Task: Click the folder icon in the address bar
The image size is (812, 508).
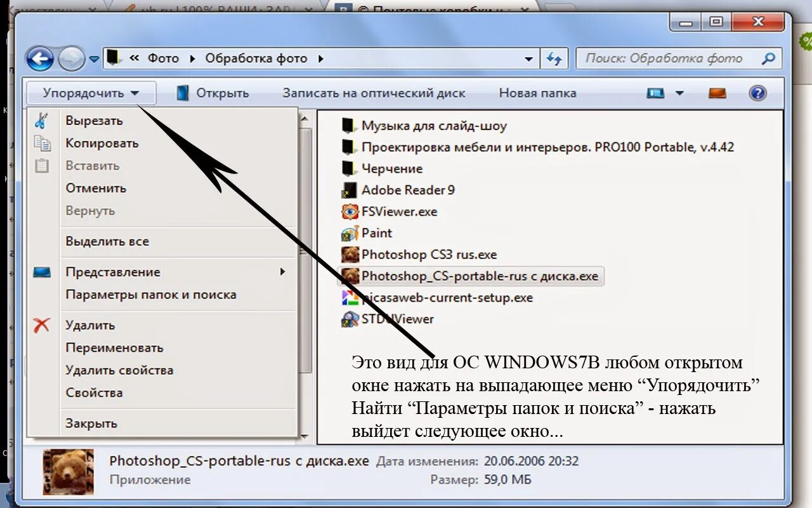Action: coord(112,58)
